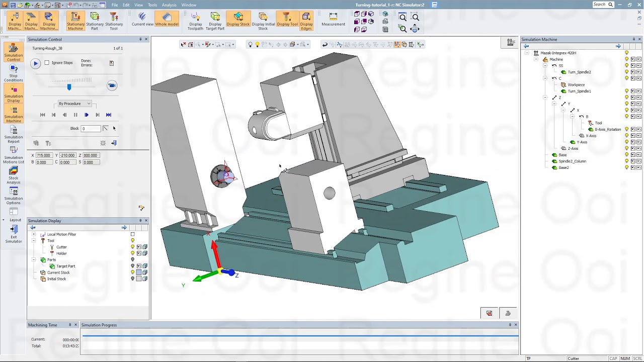Click the Simulation Display sidebar icon
Image resolution: width=644 pixels, height=362 pixels.
pos(14,94)
